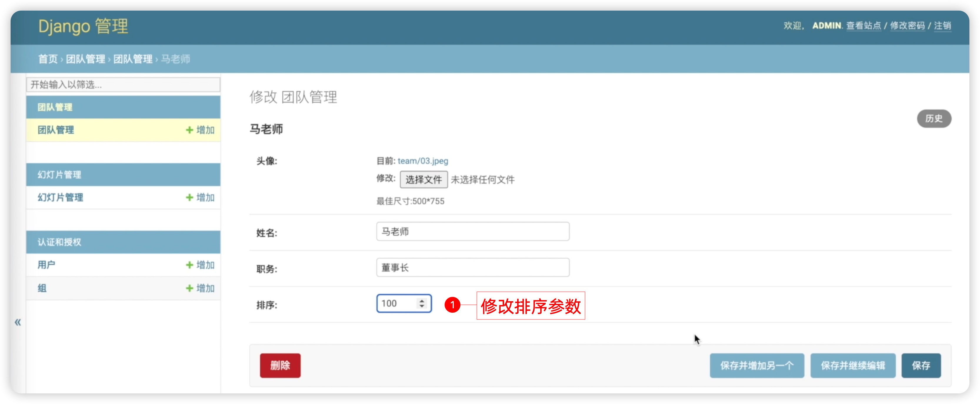The height and width of the screenshot is (404, 980).
Task: Click the 排序 number stepper arrows
Action: tap(421, 303)
